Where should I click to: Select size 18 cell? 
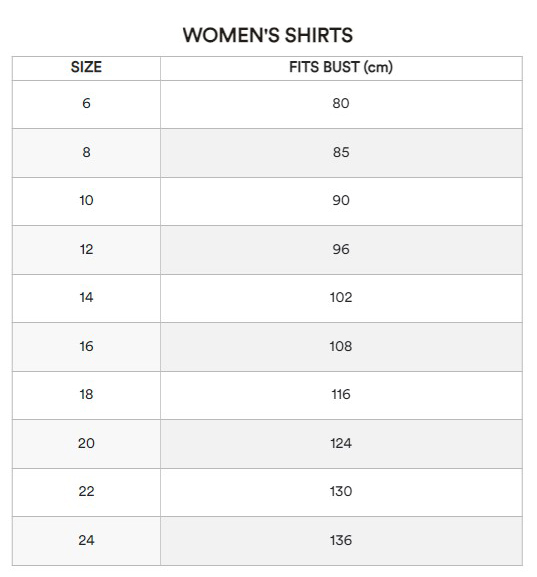tap(86, 394)
